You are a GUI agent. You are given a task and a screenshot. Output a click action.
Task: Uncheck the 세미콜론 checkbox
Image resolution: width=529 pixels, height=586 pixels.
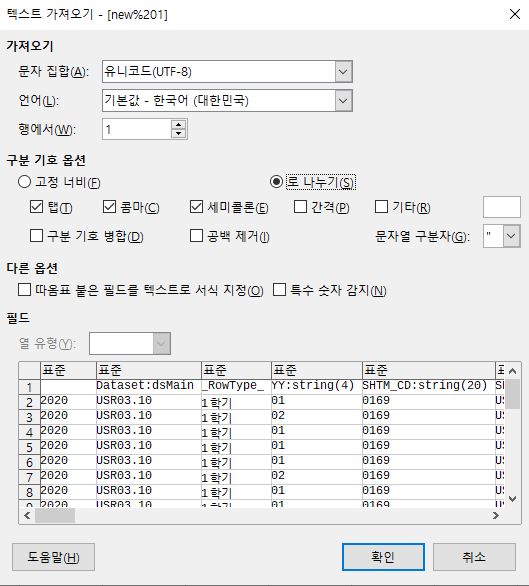(x=196, y=207)
